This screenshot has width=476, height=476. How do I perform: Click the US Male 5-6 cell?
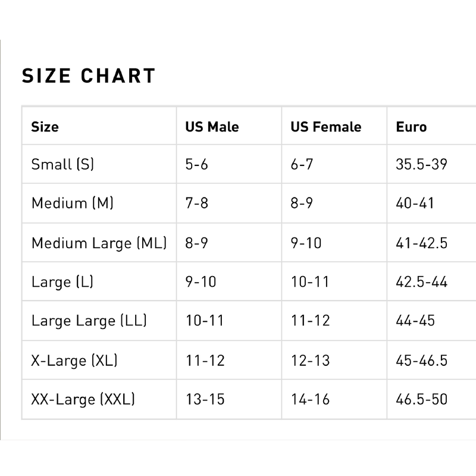coord(197,164)
